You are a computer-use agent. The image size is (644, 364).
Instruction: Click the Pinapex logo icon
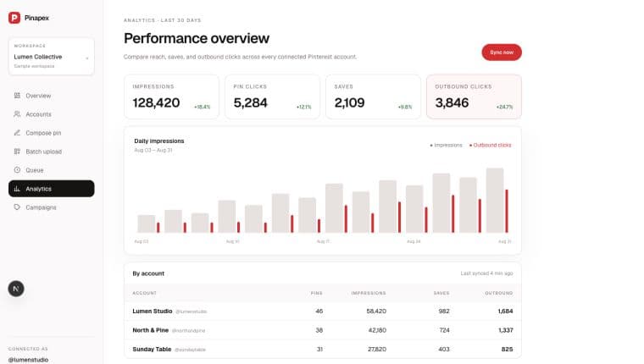click(14, 18)
